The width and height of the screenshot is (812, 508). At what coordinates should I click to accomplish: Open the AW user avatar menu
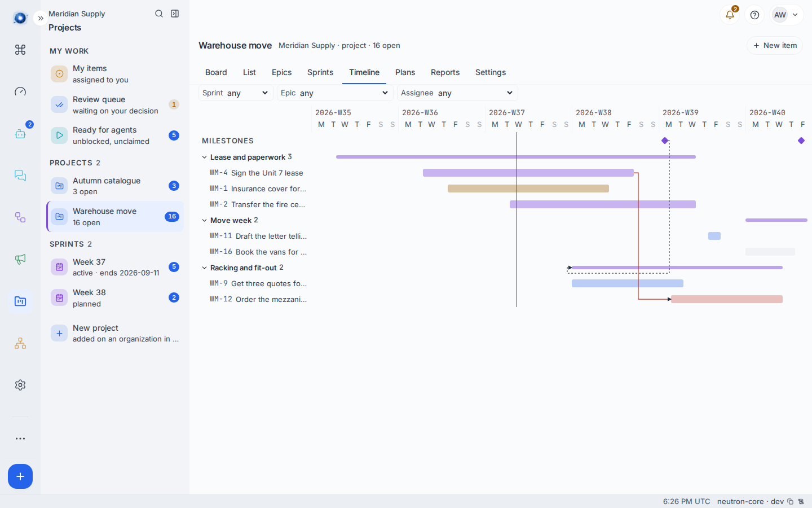click(x=787, y=15)
